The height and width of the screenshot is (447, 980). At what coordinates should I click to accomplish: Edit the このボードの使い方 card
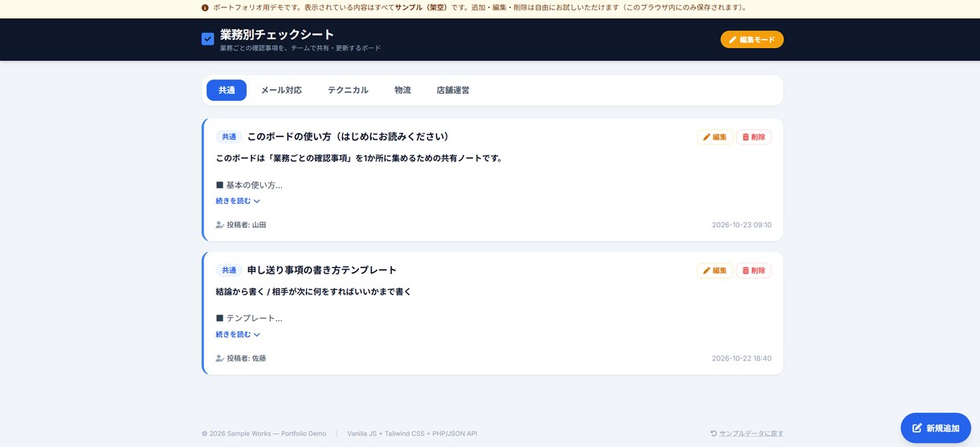pos(715,137)
